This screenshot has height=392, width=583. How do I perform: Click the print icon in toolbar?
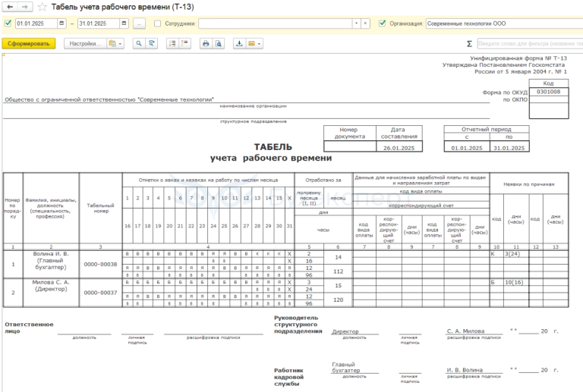click(205, 44)
